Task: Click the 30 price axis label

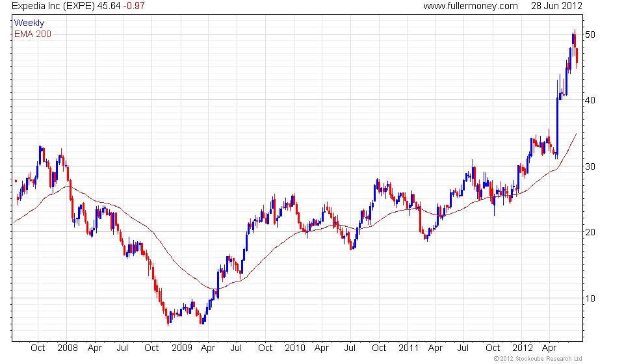Action: (590, 166)
